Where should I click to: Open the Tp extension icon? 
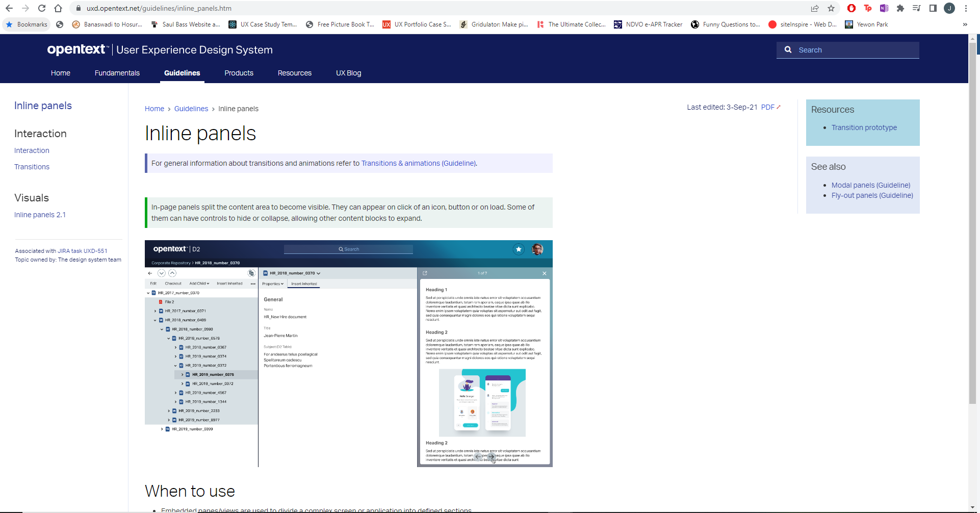pyautogui.click(x=868, y=8)
